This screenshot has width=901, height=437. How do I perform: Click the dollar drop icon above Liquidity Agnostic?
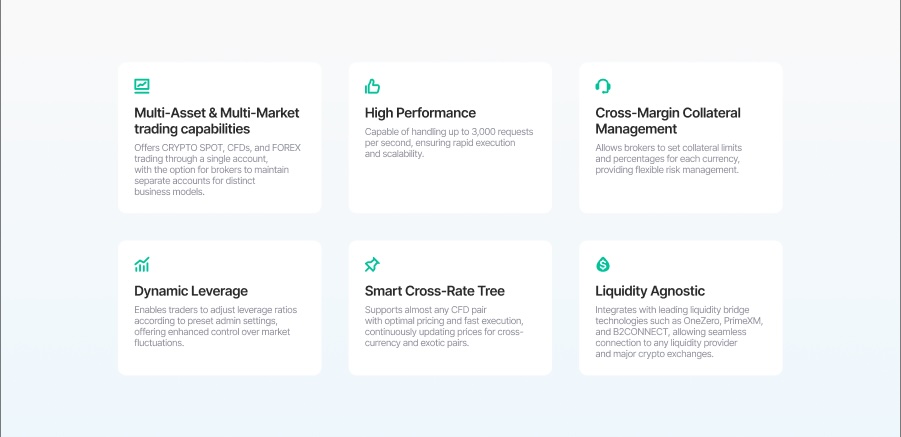(x=603, y=265)
